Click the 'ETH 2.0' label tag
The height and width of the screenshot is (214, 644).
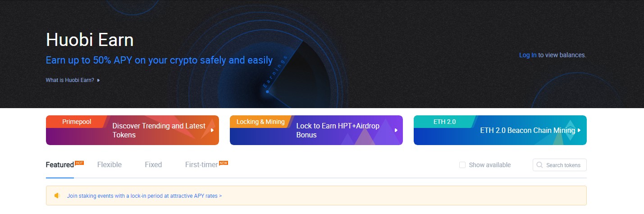[445, 122]
